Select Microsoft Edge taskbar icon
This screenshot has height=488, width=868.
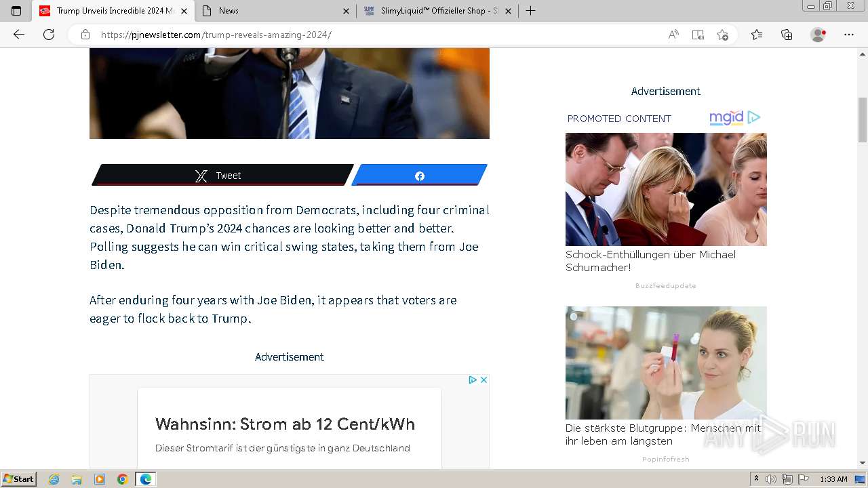(x=146, y=479)
